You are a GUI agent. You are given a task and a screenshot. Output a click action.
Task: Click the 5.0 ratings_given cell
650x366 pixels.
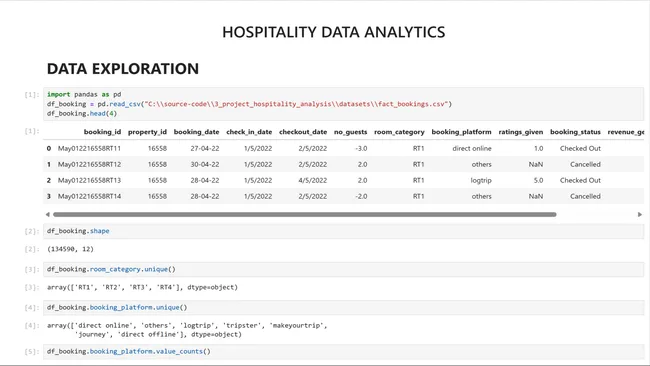click(x=538, y=180)
